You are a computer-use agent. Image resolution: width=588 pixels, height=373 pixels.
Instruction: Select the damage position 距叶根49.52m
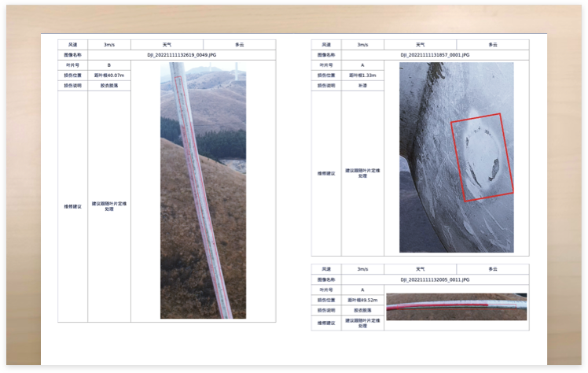[362, 300]
